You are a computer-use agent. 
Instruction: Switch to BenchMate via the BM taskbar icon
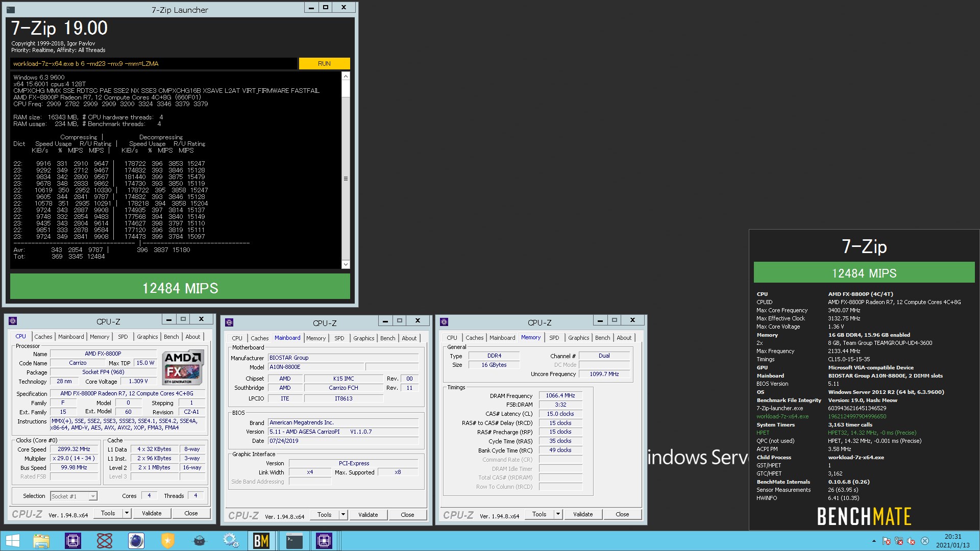pyautogui.click(x=261, y=541)
